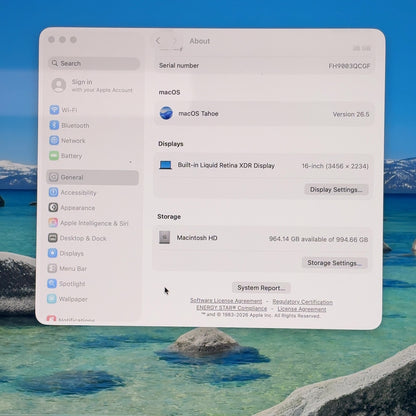Open the Accessibility icon

point(53,192)
